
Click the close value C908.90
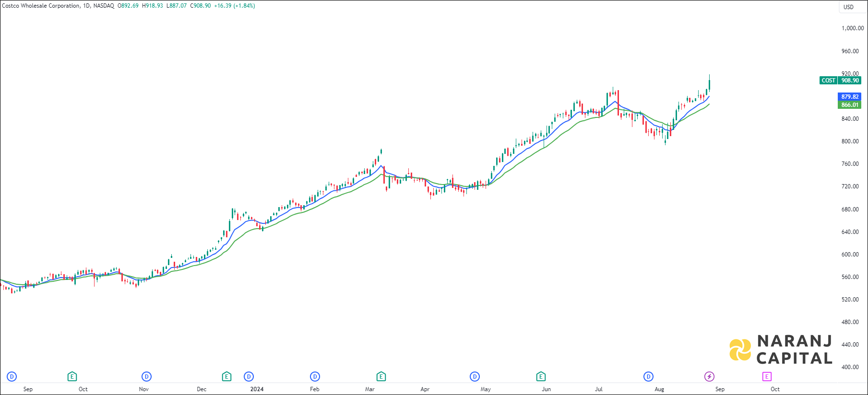(201, 6)
